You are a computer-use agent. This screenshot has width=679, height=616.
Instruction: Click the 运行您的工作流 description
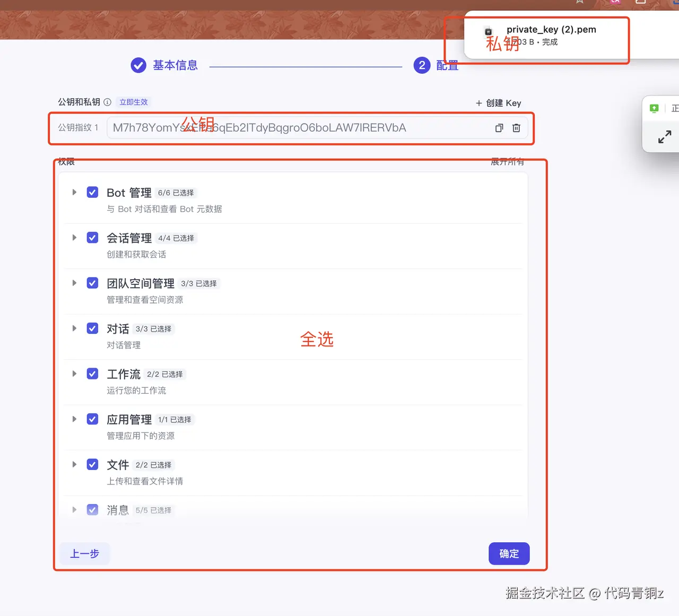(136, 391)
